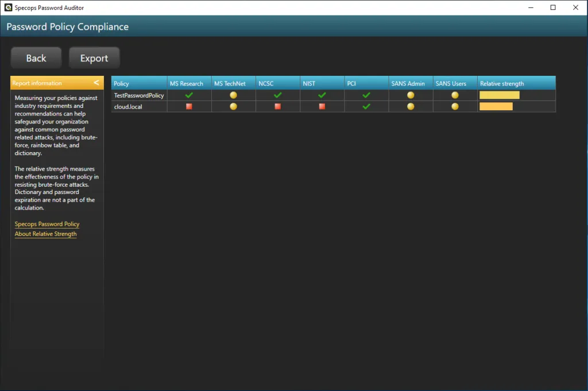Click cloud.local SANS Users yellow circle
This screenshot has height=391, width=588.
[x=455, y=106]
